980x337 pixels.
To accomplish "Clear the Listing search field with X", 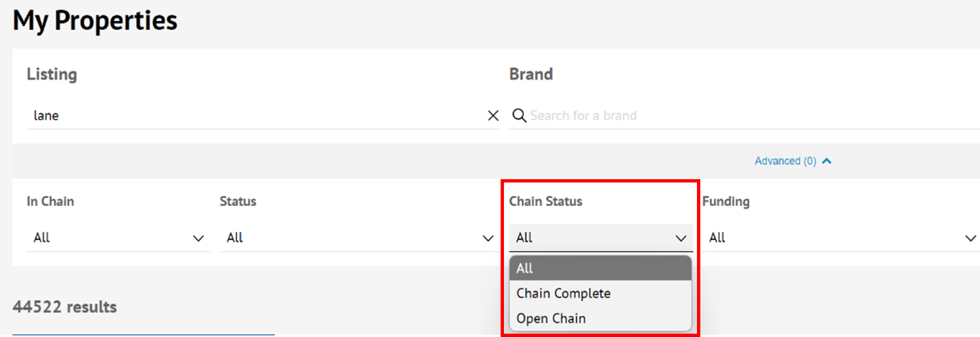I will [x=493, y=115].
